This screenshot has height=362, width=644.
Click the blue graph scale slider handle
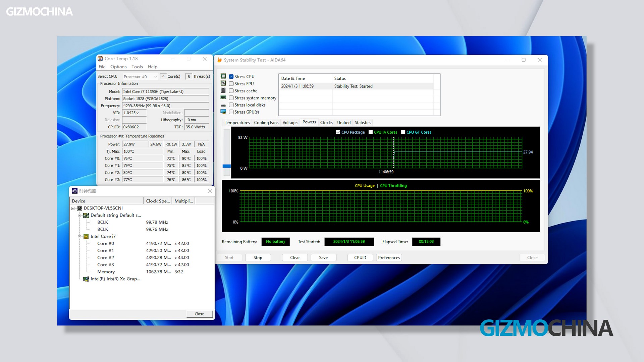tap(227, 166)
